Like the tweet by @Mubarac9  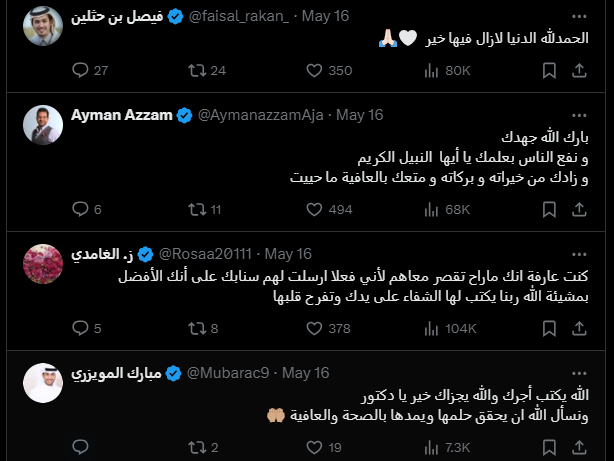(315, 446)
